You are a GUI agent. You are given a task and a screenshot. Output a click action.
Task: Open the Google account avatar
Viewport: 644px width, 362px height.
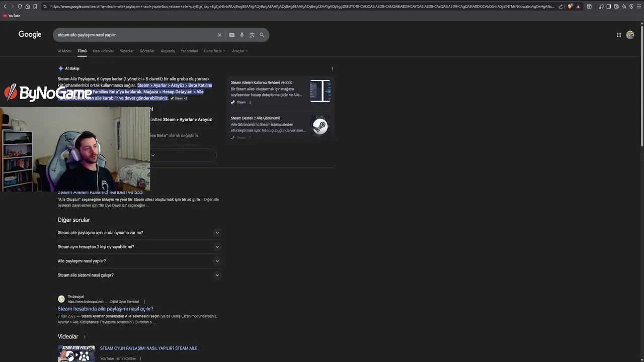630,35
